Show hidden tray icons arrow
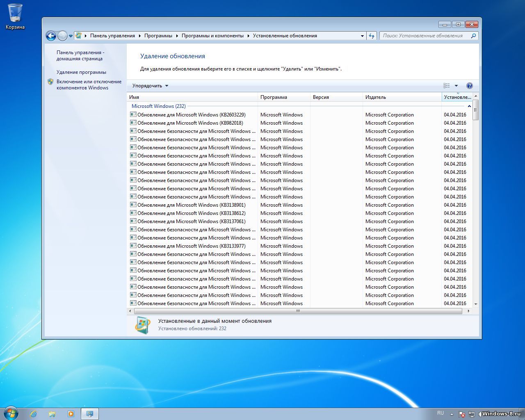Image resolution: width=525 pixels, height=420 pixels. coord(452,414)
